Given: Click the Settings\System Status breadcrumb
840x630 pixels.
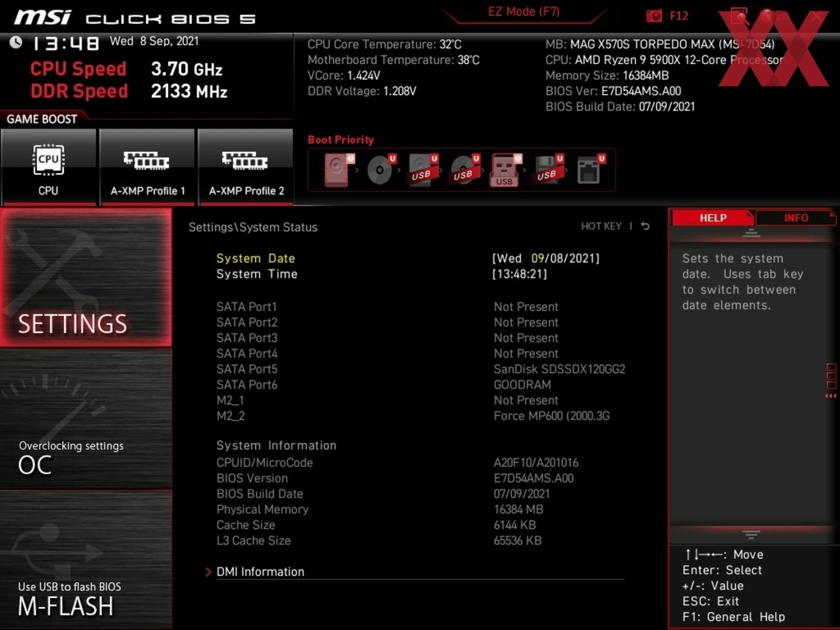Looking at the screenshot, I should click(253, 227).
